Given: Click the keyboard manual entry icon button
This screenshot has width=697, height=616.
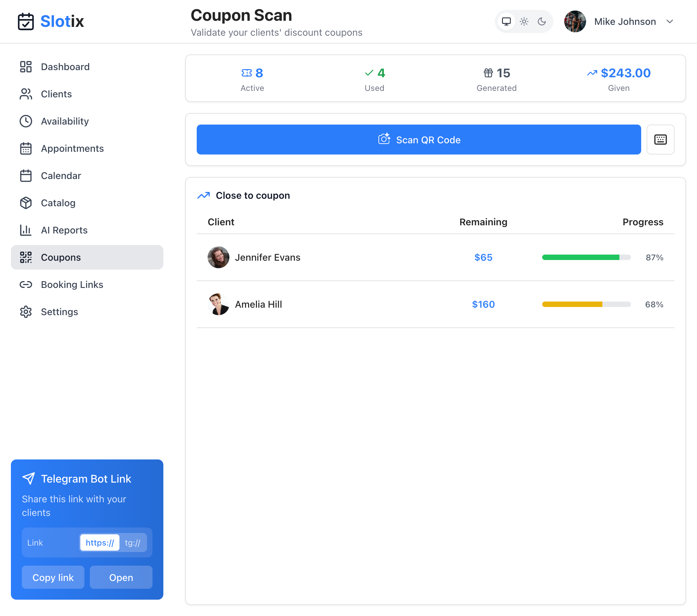Looking at the screenshot, I should (x=660, y=140).
